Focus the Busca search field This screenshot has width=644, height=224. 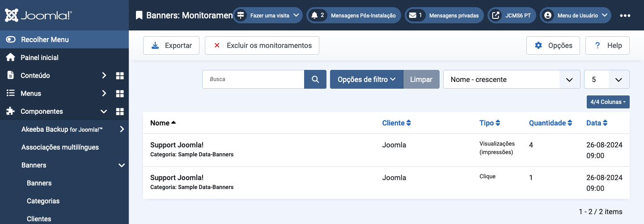point(254,79)
